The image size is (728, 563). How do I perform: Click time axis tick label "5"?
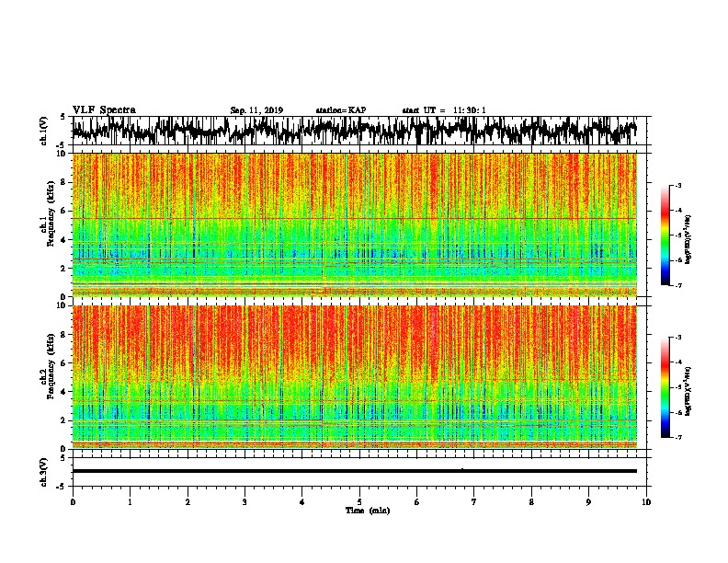(359, 502)
